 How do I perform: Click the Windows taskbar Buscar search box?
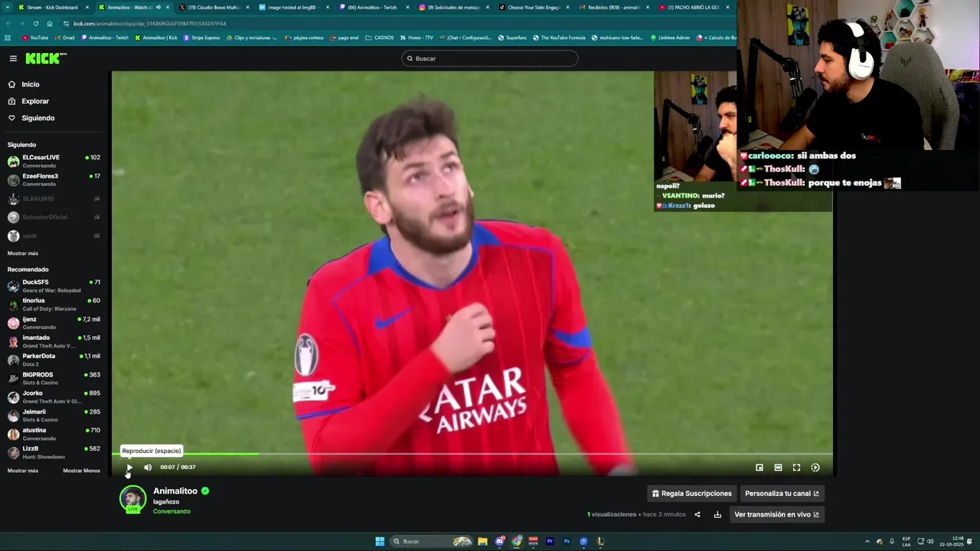click(433, 541)
